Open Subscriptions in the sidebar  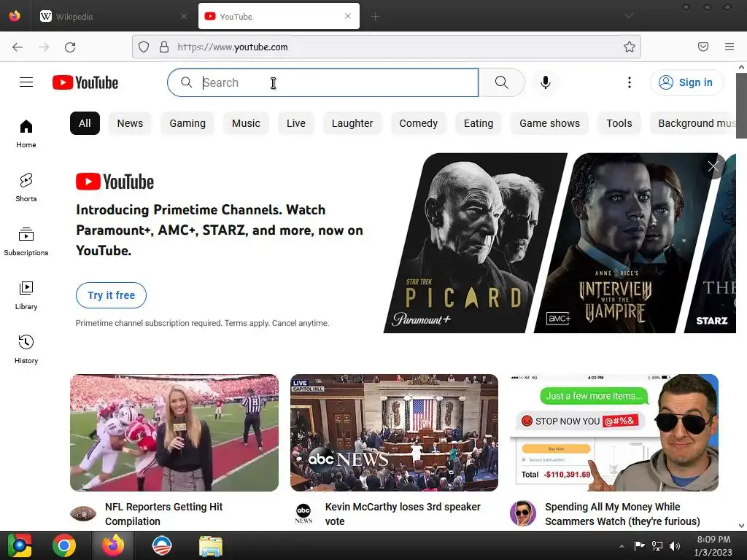coord(26,242)
